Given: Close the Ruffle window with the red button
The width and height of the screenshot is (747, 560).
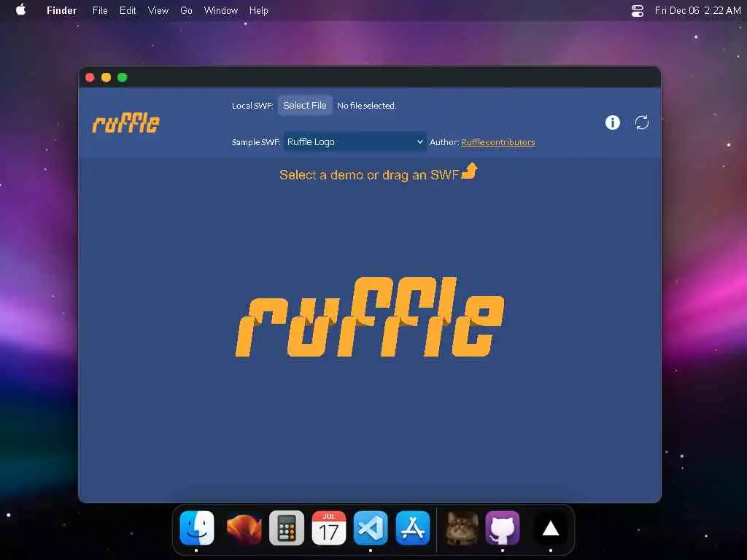Looking at the screenshot, I should (x=90, y=77).
